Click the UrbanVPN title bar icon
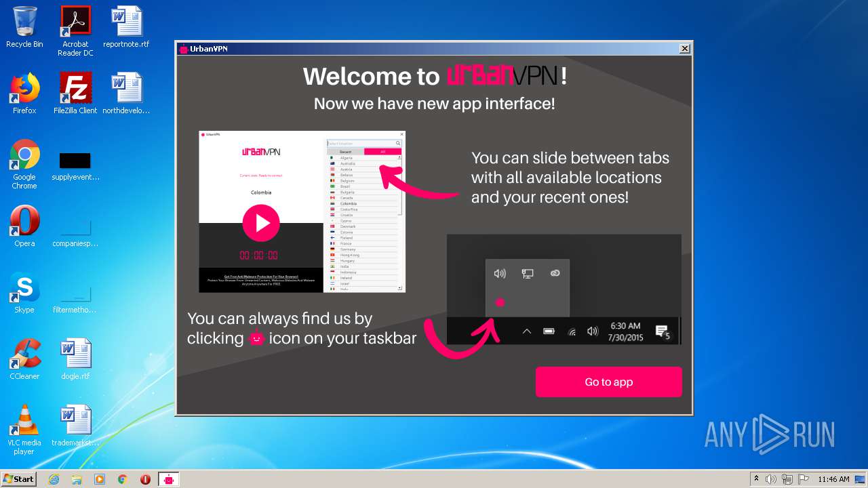Image resolution: width=868 pixels, height=488 pixels. point(184,49)
